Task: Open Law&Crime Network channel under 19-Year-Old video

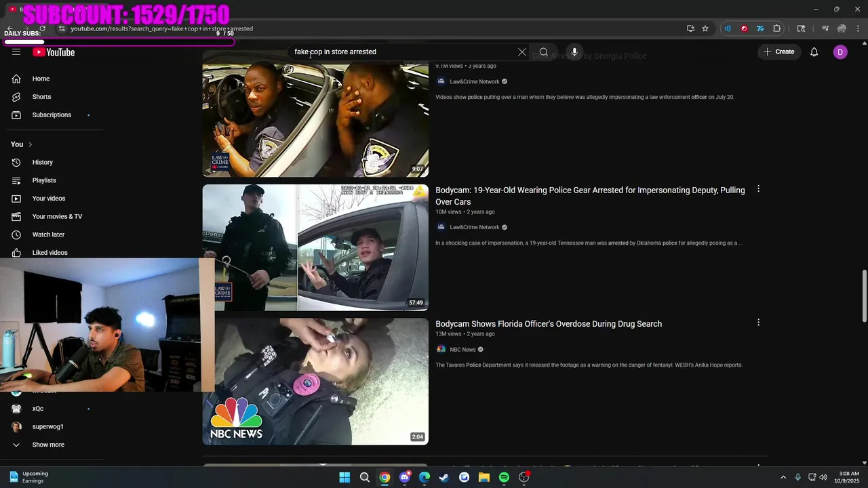Action: pos(475,227)
